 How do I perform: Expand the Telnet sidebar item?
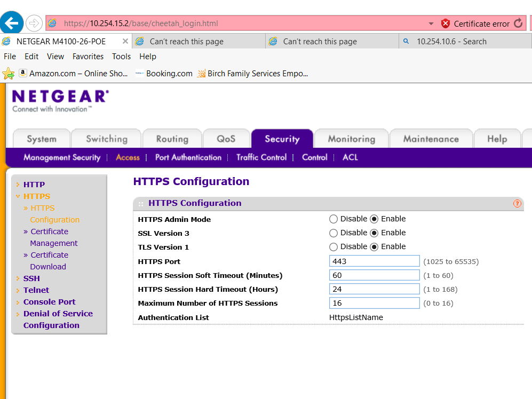click(x=36, y=290)
